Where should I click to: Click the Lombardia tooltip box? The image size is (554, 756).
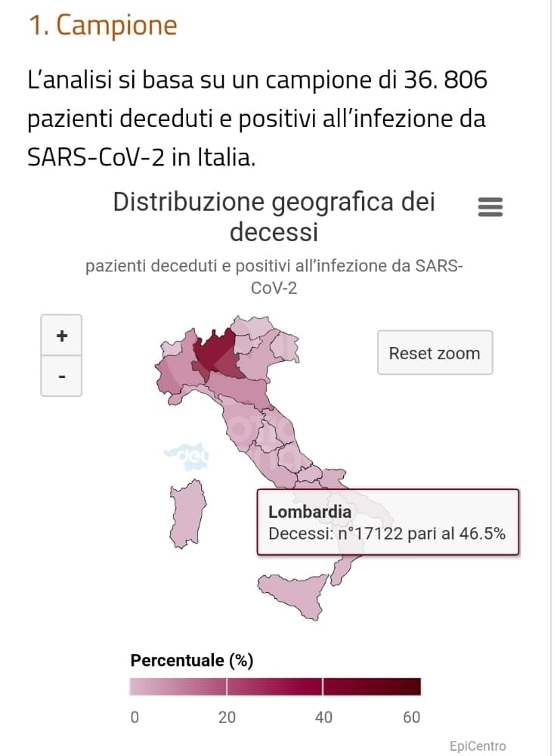(388, 522)
